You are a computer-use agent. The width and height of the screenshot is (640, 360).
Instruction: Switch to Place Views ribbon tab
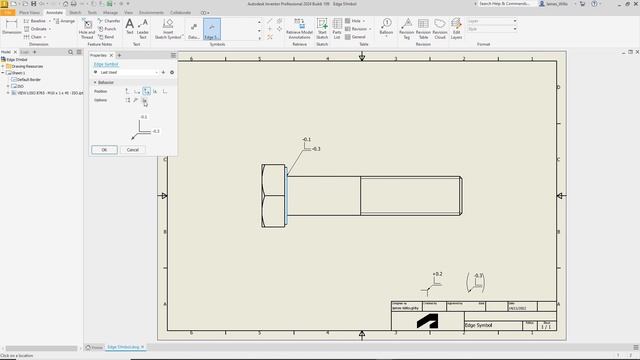pyautogui.click(x=29, y=13)
